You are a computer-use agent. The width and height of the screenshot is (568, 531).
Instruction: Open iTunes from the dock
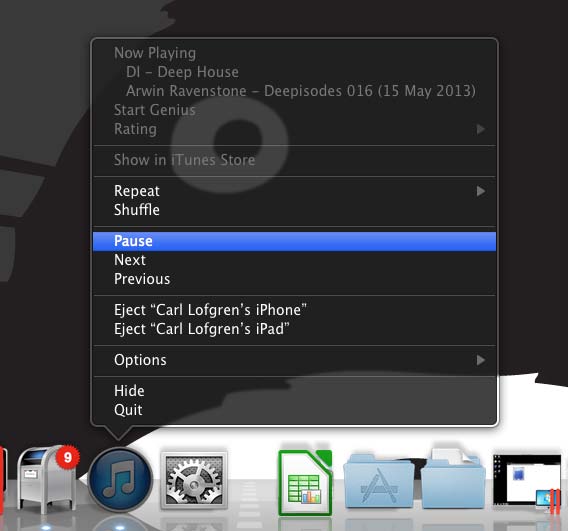(x=120, y=480)
